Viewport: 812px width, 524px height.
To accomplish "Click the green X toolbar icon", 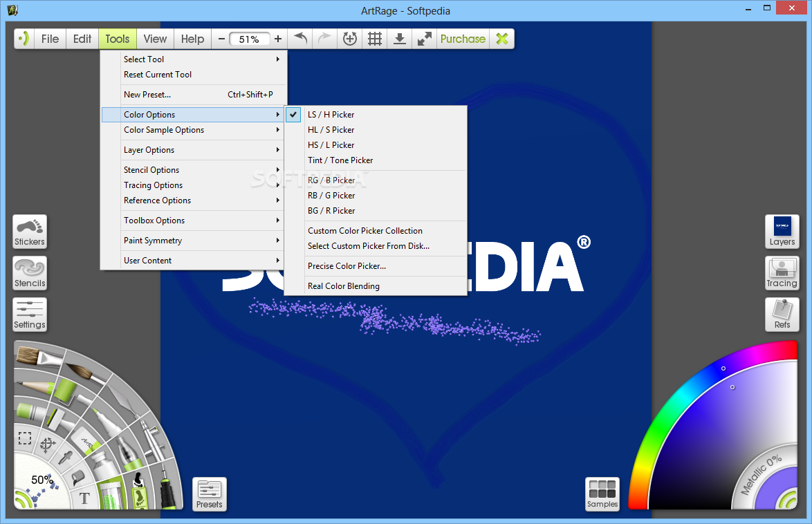I will [x=502, y=39].
